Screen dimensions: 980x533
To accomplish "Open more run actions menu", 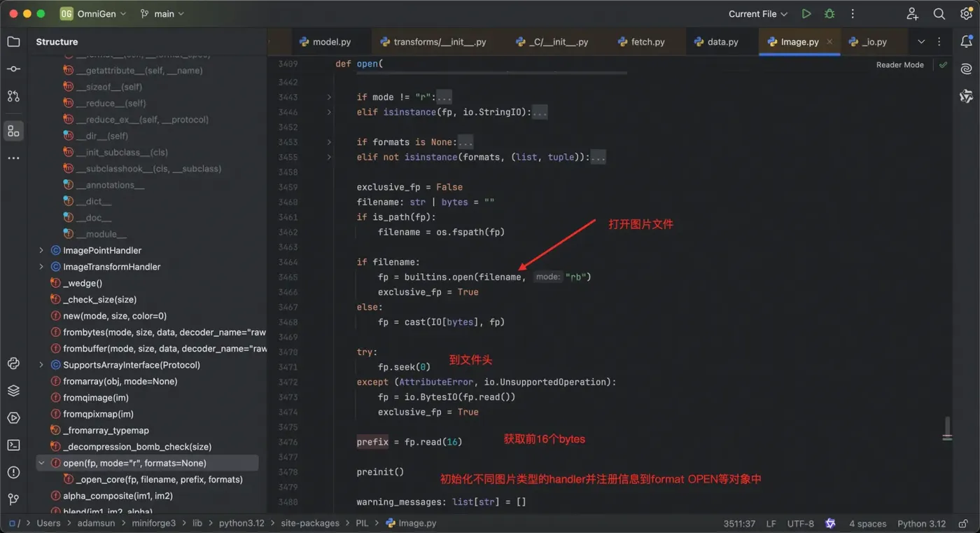I will click(853, 13).
